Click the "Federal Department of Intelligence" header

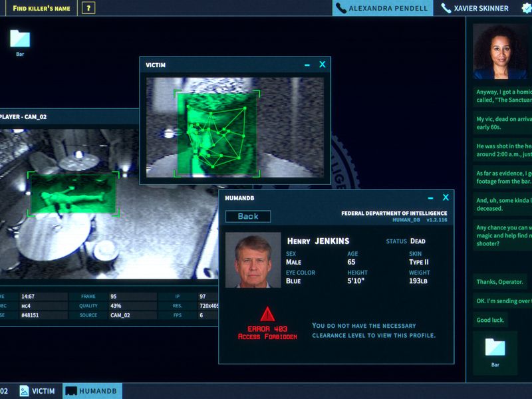[x=394, y=213]
